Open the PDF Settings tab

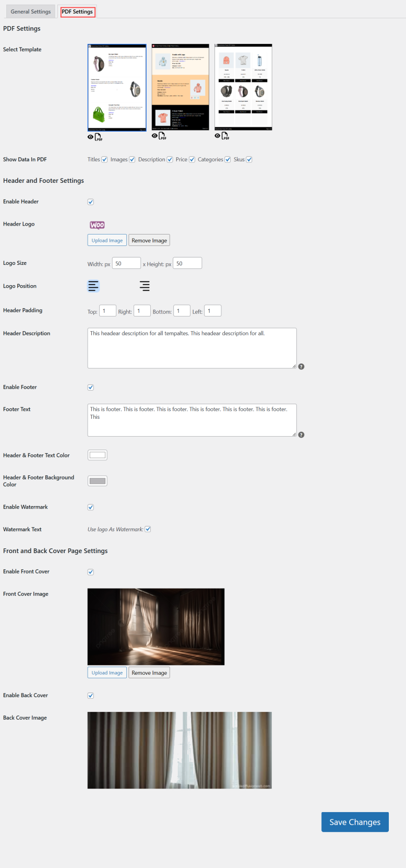click(x=77, y=11)
